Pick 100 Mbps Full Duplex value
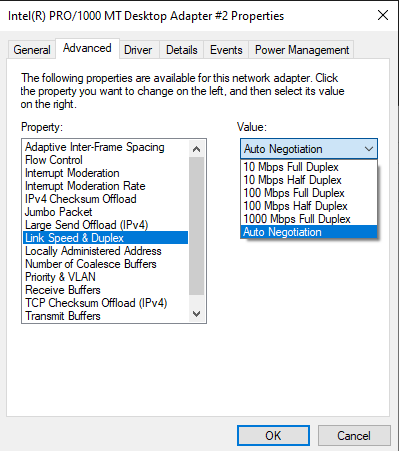This screenshot has width=399, height=451. click(x=309, y=193)
